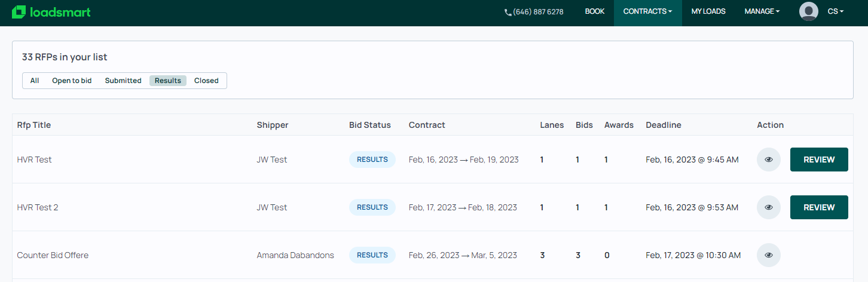
Task: Click JW Test shipper in HVR Test row
Action: (272, 160)
